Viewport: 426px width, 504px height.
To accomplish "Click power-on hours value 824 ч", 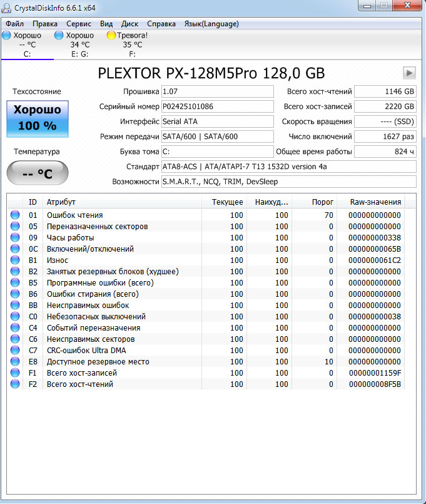I will pos(385,152).
